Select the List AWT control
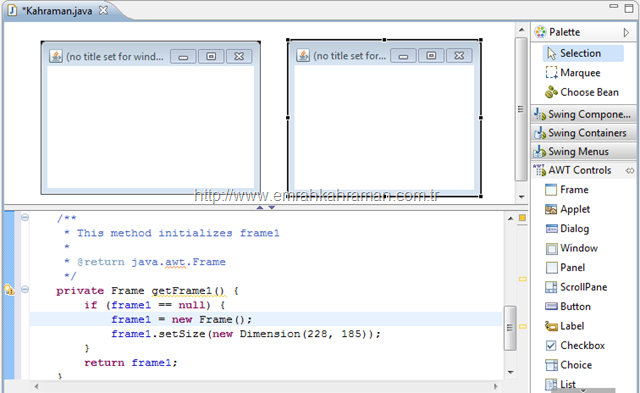Image resolution: width=640 pixels, height=393 pixels. [560, 384]
